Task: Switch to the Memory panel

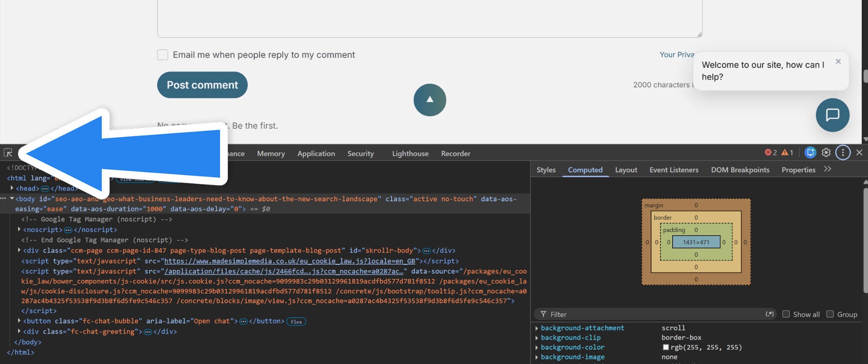Action: coord(271,154)
